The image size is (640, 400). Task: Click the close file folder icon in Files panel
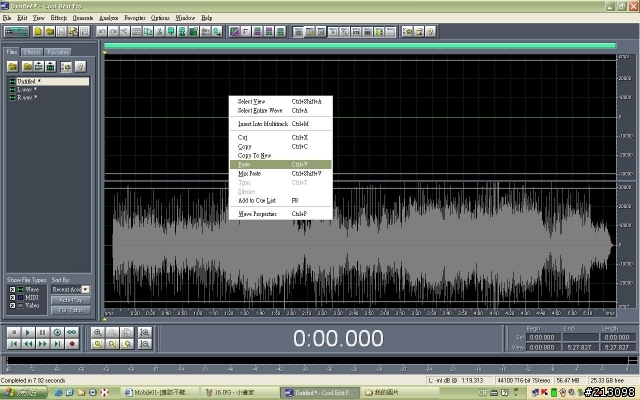(27, 66)
